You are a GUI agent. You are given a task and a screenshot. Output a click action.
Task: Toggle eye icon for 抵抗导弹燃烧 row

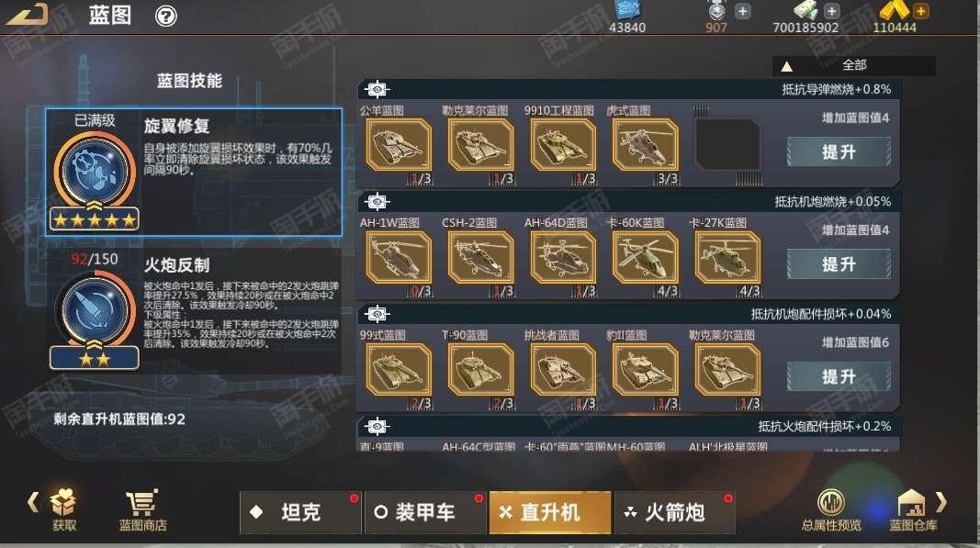point(377,89)
